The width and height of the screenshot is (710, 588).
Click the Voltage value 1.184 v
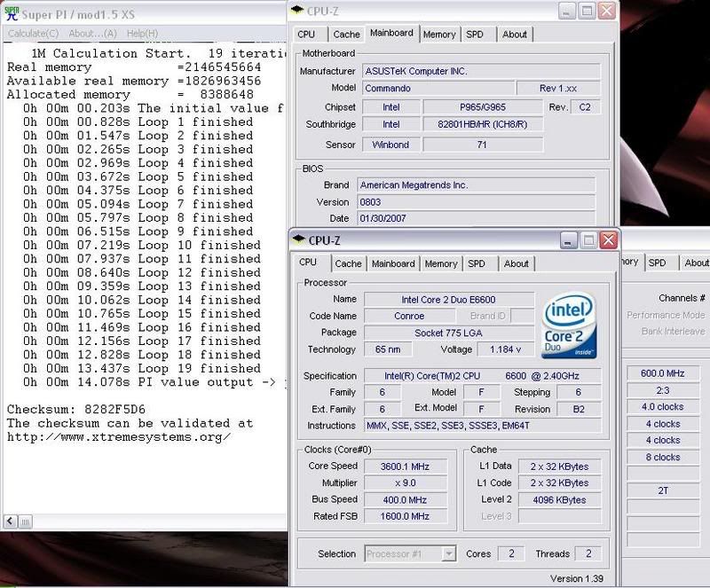click(x=505, y=349)
